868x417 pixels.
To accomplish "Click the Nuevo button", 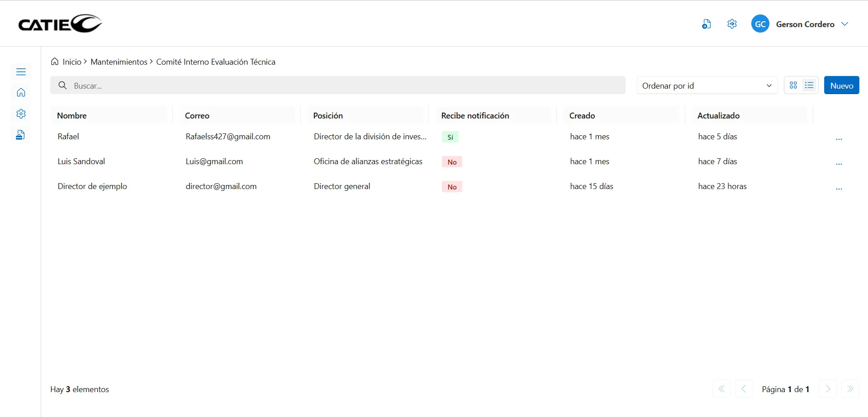I will (x=841, y=85).
